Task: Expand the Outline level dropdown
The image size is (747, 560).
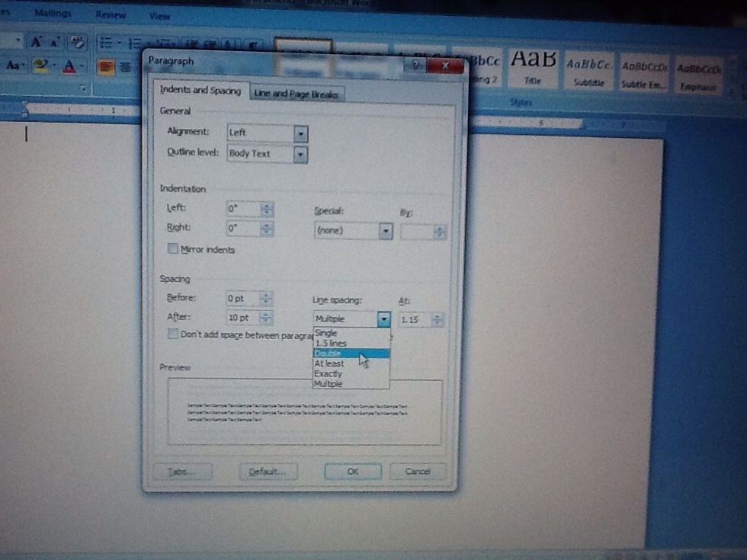Action: point(300,154)
